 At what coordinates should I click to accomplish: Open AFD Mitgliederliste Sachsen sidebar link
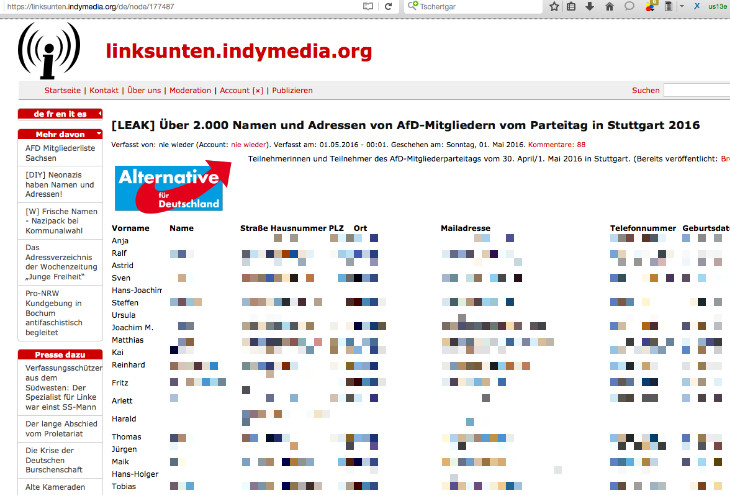click(x=60, y=153)
